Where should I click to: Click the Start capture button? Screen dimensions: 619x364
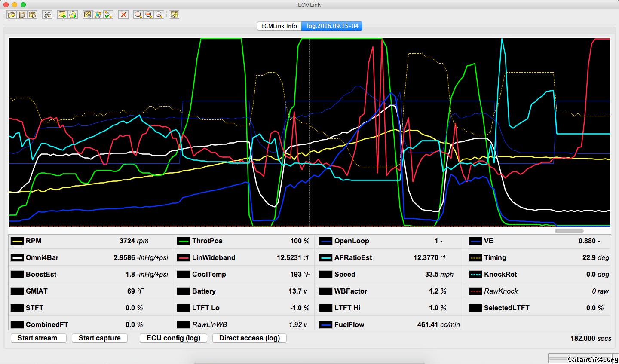[100, 338]
